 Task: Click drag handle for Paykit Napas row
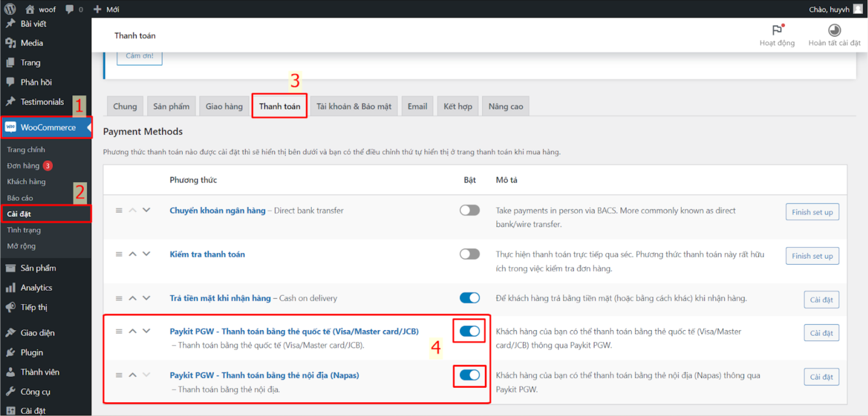point(119,375)
